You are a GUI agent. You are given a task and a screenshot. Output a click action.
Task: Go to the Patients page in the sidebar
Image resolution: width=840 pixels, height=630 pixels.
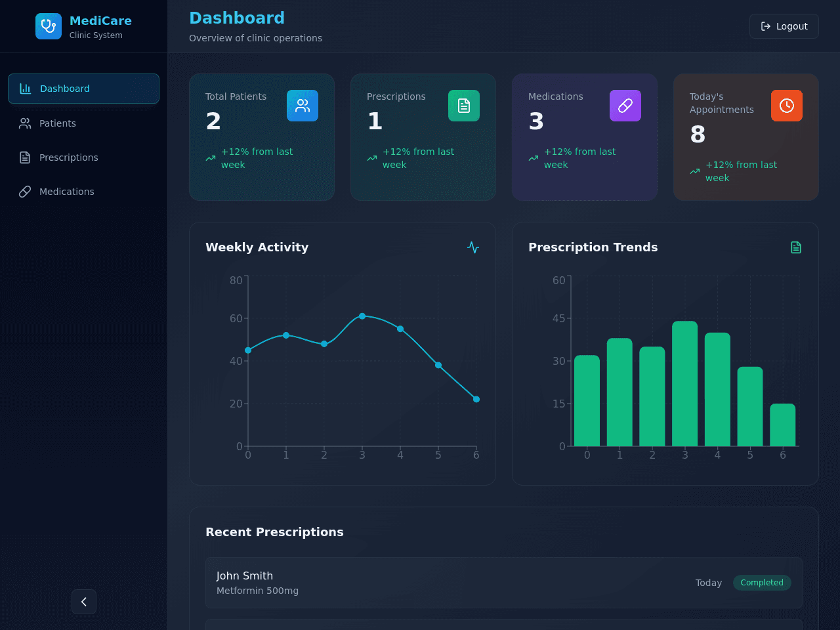pyautogui.click(x=83, y=123)
